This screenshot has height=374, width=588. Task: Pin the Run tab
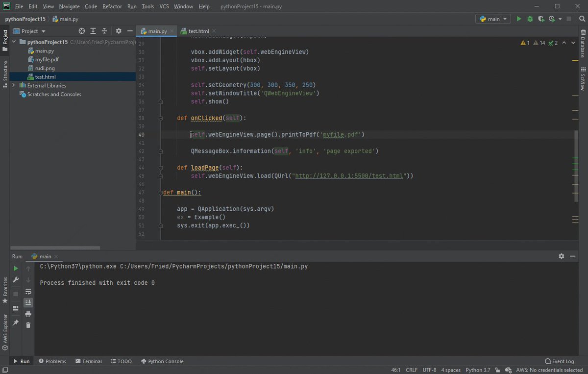(16, 323)
